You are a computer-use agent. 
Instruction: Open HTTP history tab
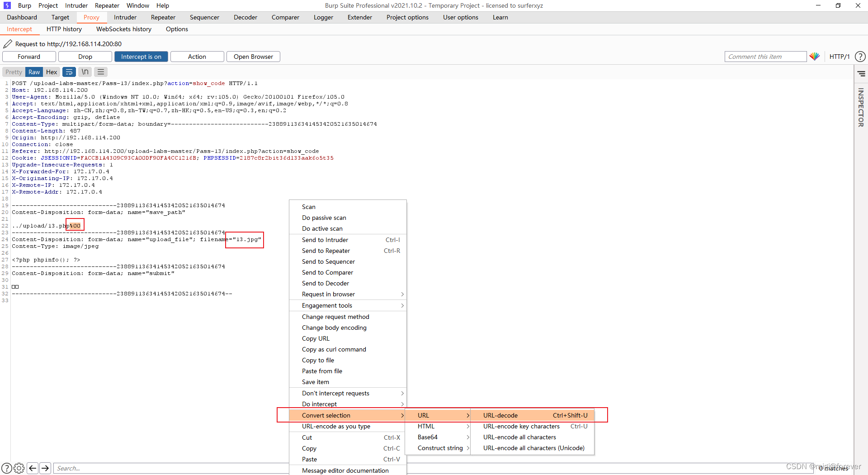click(x=64, y=29)
